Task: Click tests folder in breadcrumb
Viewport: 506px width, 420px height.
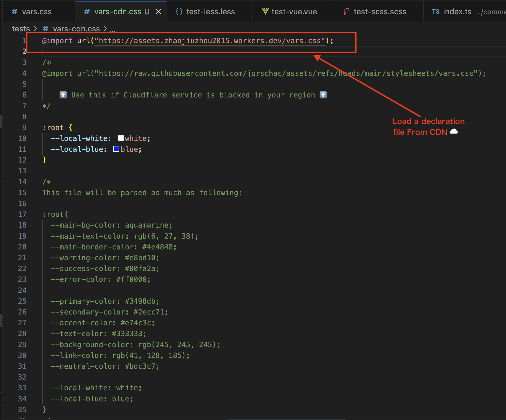Action: pos(21,29)
